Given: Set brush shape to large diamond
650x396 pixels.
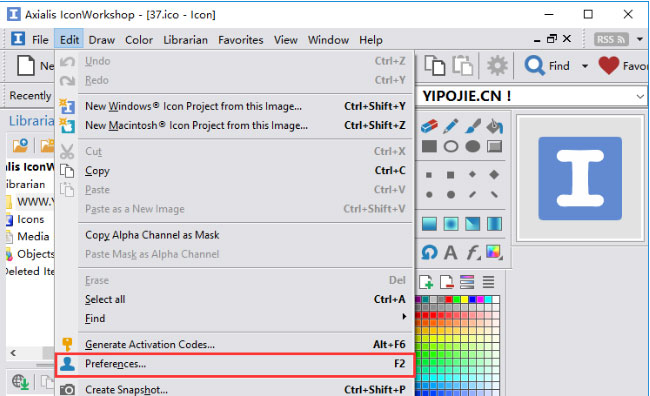Looking at the screenshot, I should (x=494, y=175).
